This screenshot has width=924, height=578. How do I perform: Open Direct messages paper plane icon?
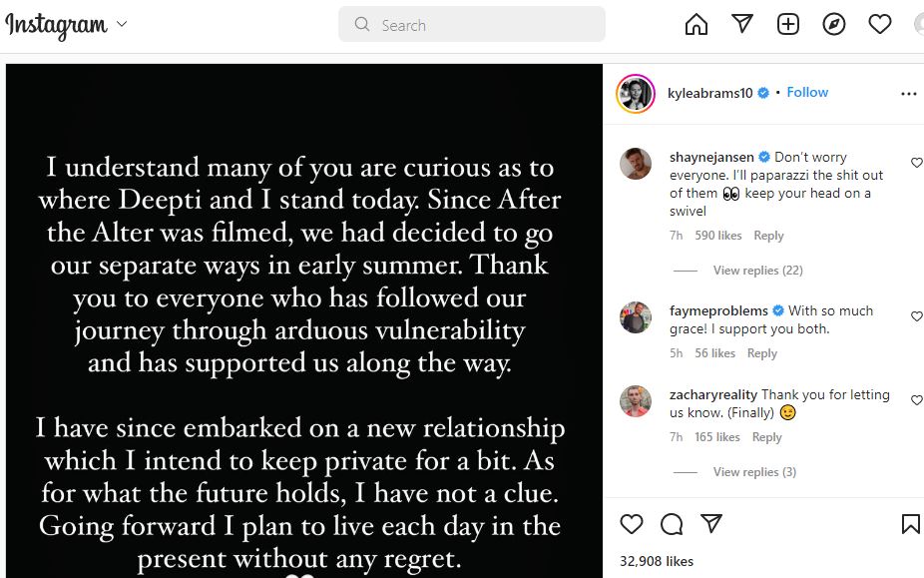[x=742, y=24]
